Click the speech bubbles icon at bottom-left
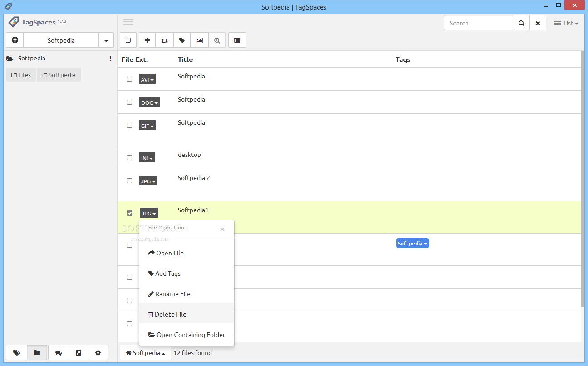The width and height of the screenshot is (588, 366). [58, 353]
